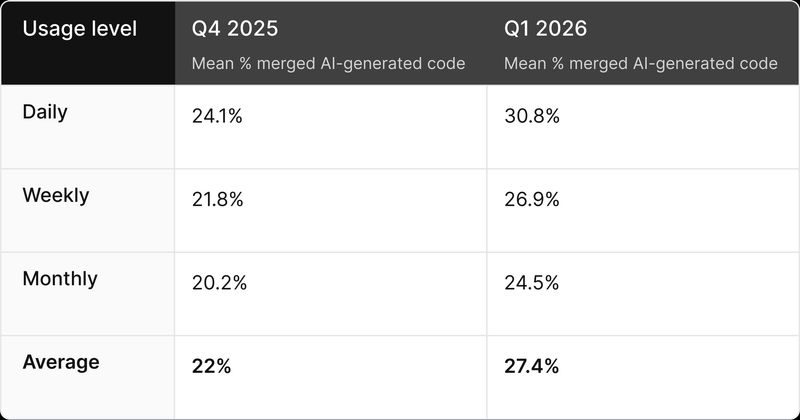Click the word "Mean" under Q1 2026

coord(524,64)
